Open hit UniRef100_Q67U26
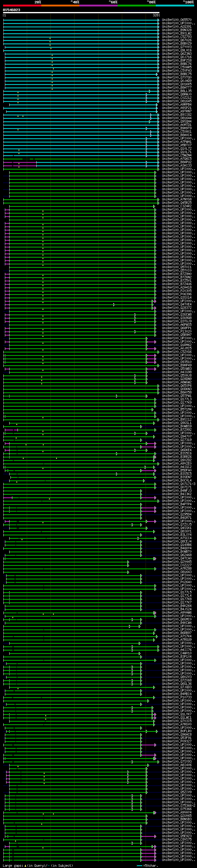The height and width of the screenshot is (868, 197). (177, 40)
